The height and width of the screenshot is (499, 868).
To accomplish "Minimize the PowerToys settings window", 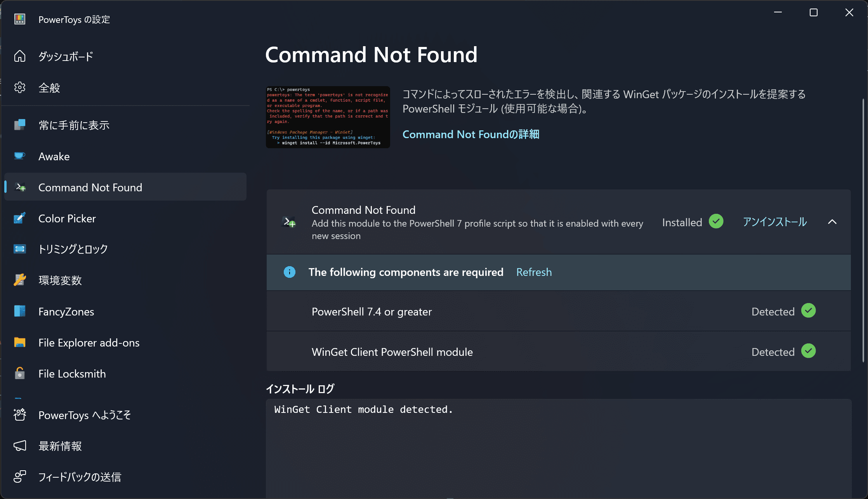I will [778, 12].
